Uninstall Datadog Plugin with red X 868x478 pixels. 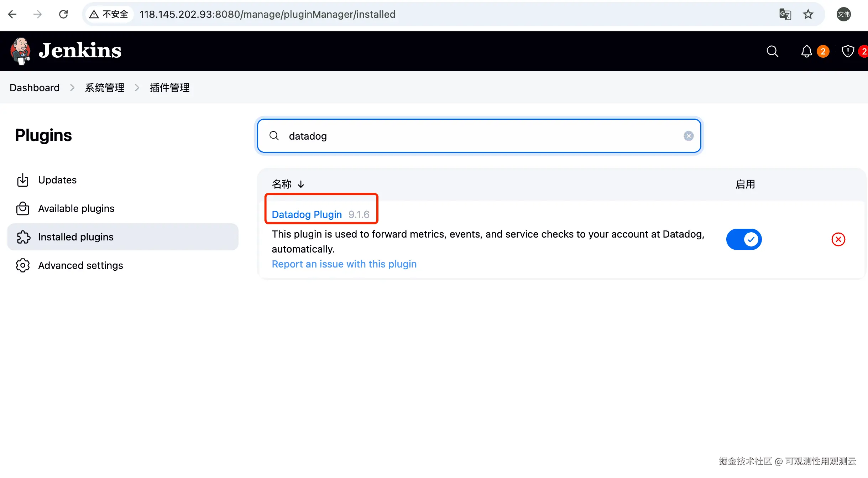coord(838,239)
